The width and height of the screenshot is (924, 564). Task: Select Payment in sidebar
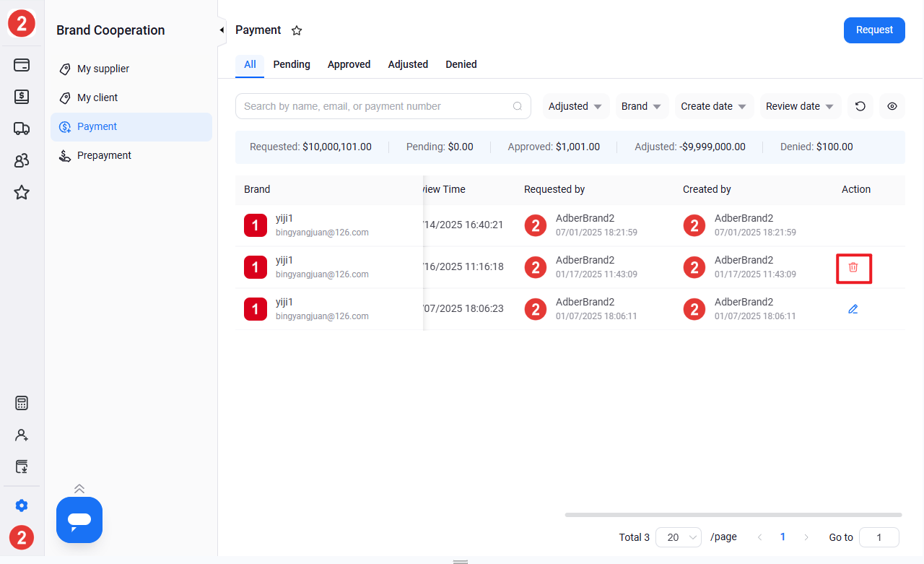131,126
